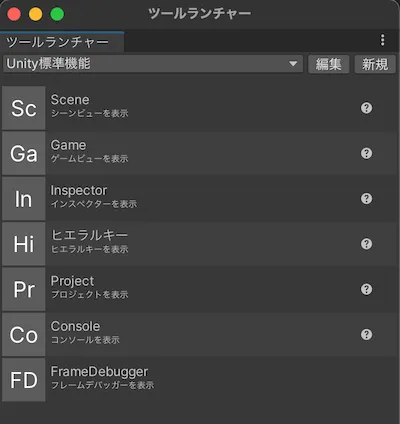Launch the Scene tool via Sc icon
Viewport: 400px width, 424px height.
(x=24, y=108)
